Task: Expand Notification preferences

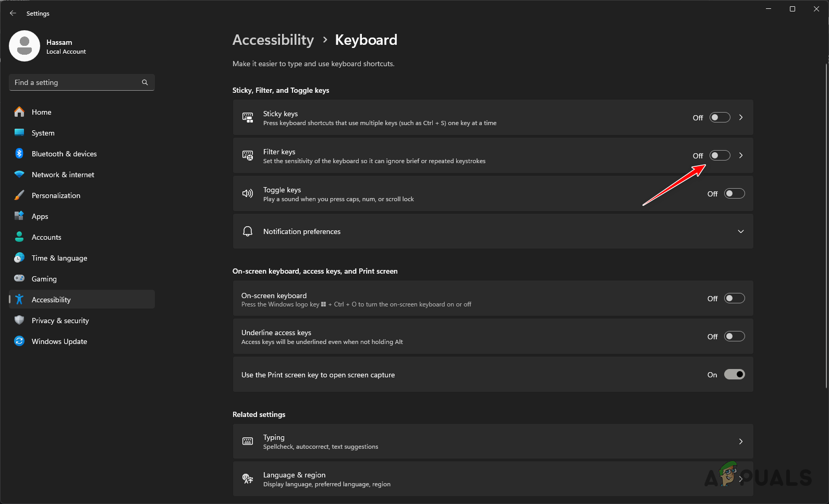Action: pyautogui.click(x=740, y=231)
